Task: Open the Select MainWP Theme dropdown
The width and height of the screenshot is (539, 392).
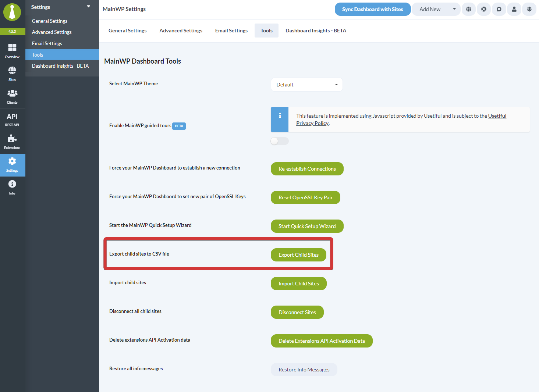Action: click(x=307, y=85)
